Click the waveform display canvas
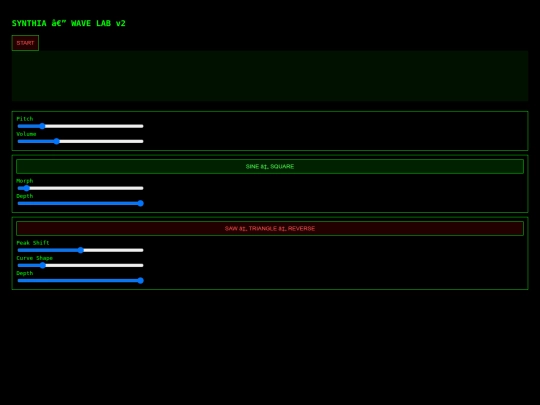 270,76
